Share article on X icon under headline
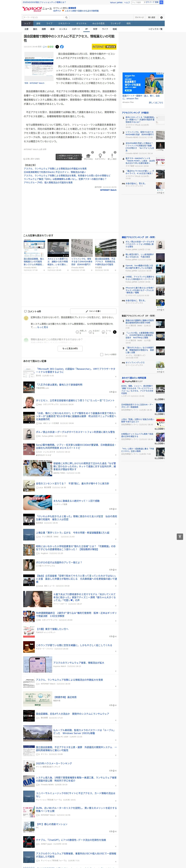 (x=57, y=47)
